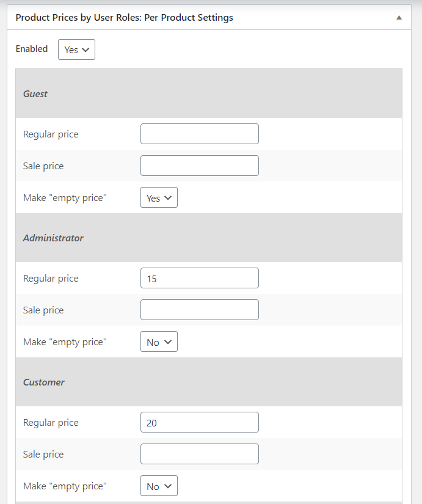Focus the Customer Sale price field

pyautogui.click(x=200, y=454)
